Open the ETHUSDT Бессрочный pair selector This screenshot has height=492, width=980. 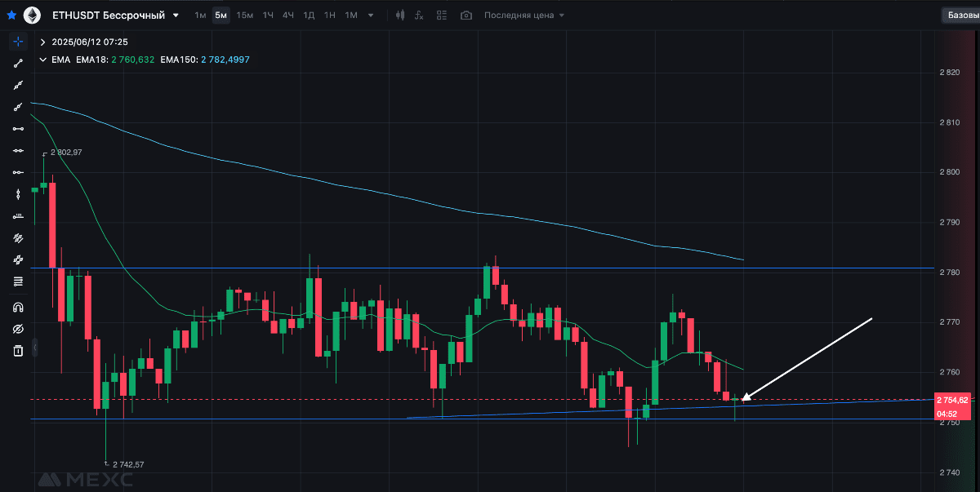tap(115, 16)
